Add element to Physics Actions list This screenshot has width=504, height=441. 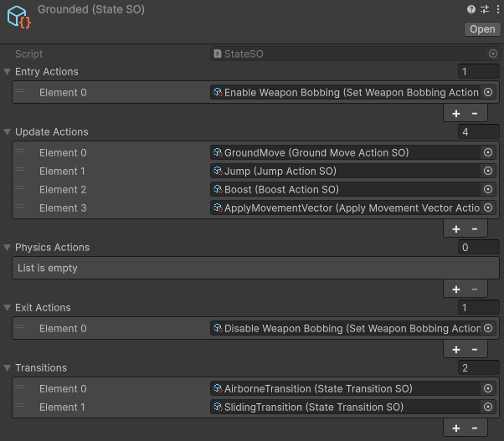tap(456, 290)
